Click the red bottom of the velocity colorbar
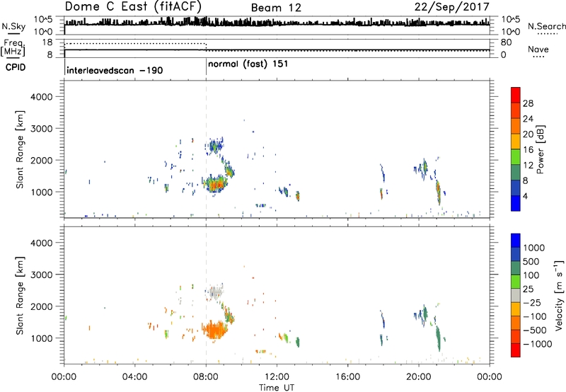The height and width of the screenshot is (392, 566). [x=516, y=350]
